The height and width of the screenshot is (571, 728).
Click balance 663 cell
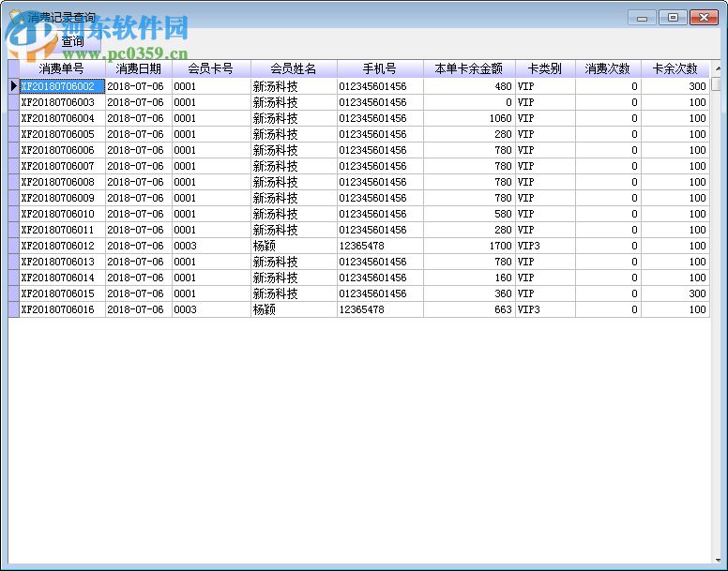(x=469, y=309)
